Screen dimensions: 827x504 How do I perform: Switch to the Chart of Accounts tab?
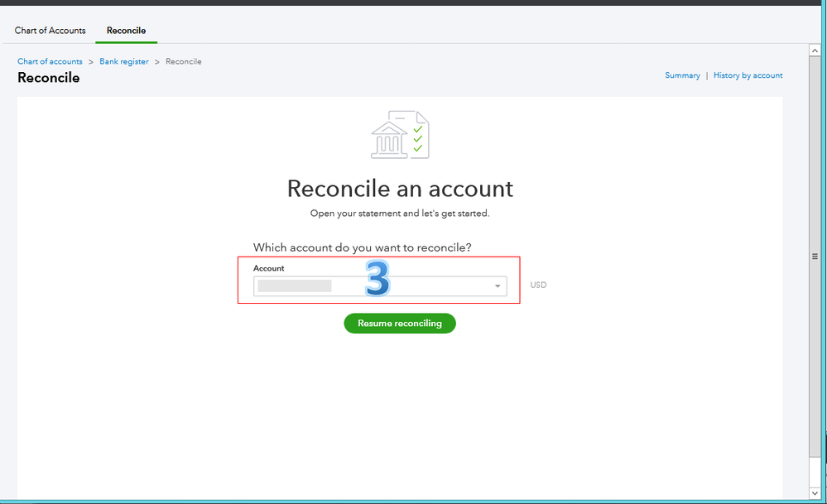click(49, 31)
